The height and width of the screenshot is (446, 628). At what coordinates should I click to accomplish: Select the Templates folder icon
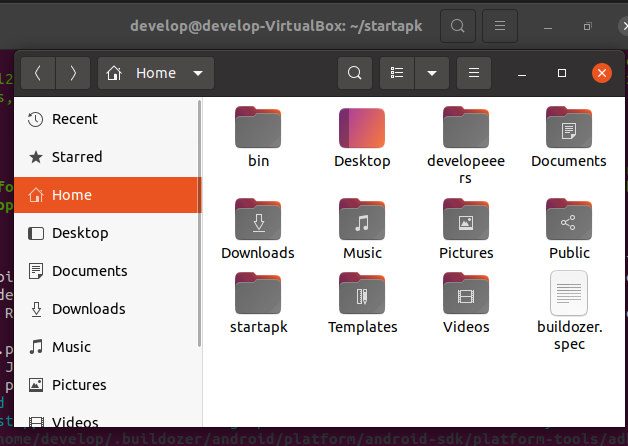pyautogui.click(x=362, y=293)
